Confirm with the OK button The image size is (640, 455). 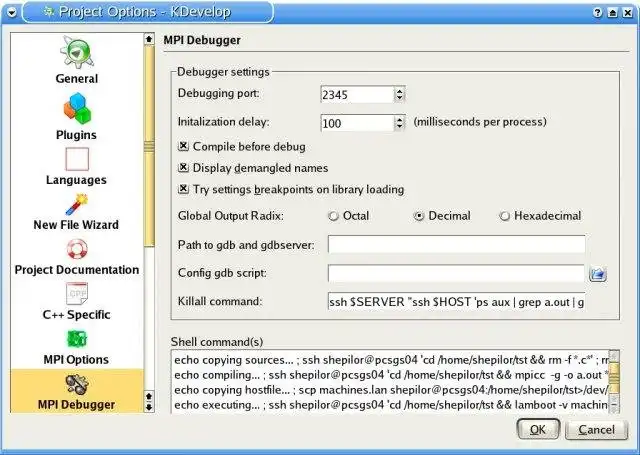click(x=538, y=429)
